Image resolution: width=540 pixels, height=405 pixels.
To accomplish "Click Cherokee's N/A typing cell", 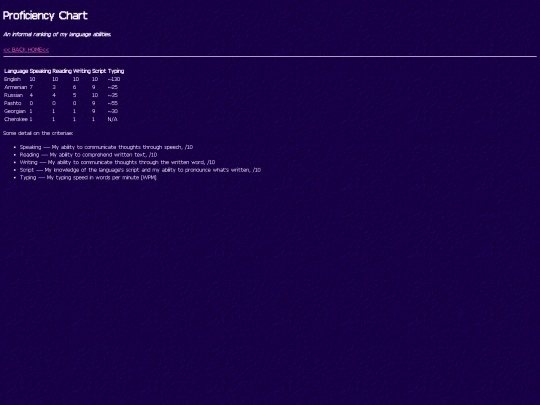I will (x=113, y=119).
